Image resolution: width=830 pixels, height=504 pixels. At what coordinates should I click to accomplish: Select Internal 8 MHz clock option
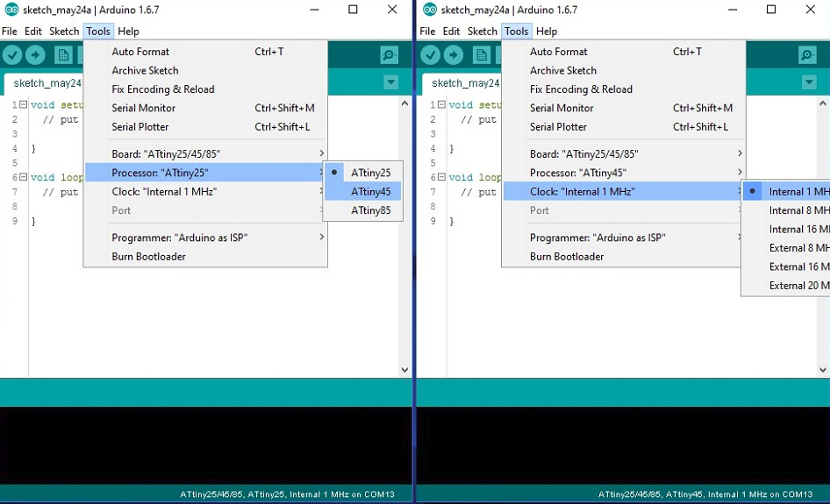point(786,210)
